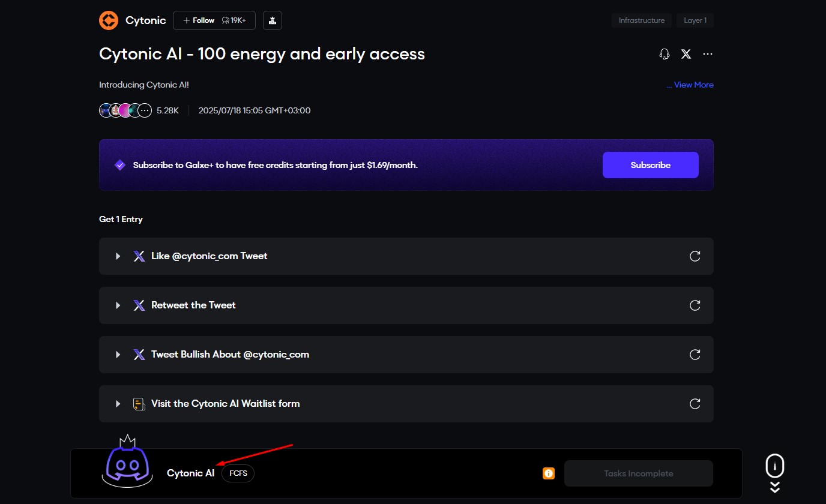Click the headset support icon
This screenshot has width=826, height=504.
point(665,54)
